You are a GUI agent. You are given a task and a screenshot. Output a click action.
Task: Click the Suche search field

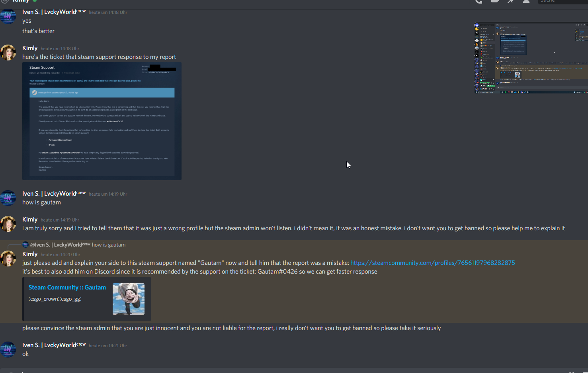pyautogui.click(x=563, y=1)
